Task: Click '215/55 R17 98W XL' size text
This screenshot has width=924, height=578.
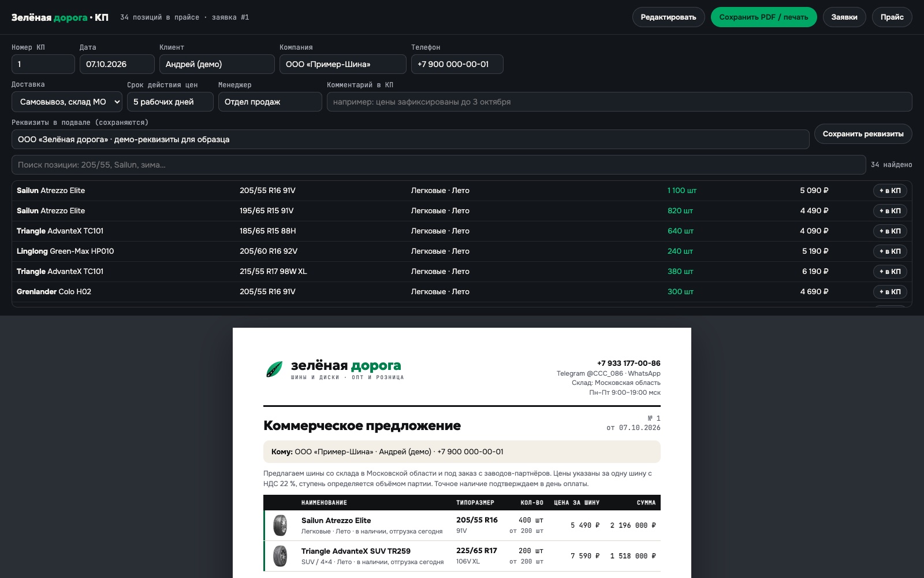Action: (x=273, y=272)
